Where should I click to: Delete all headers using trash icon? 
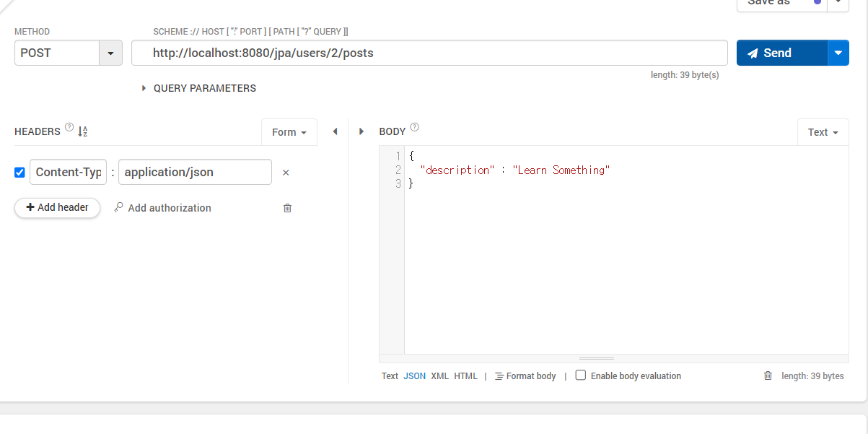coord(287,208)
